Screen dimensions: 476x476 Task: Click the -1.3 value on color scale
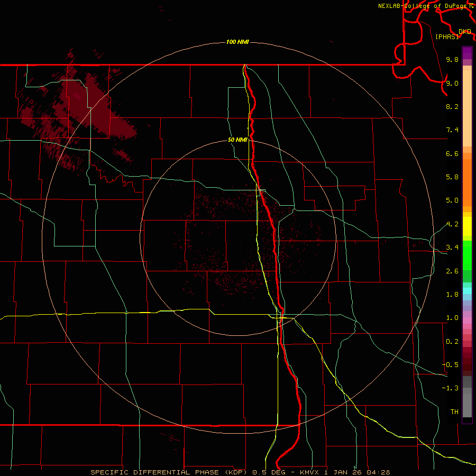coord(450,388)
